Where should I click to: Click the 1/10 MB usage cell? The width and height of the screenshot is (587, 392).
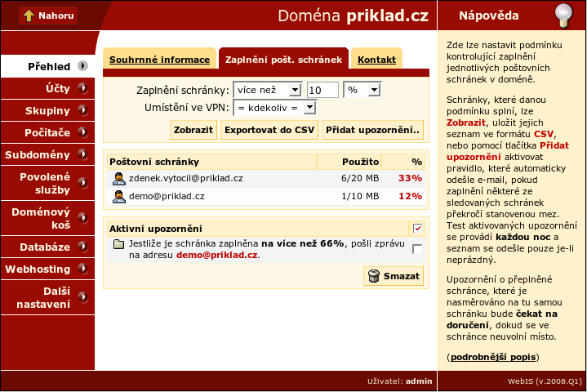pos(360,196)
